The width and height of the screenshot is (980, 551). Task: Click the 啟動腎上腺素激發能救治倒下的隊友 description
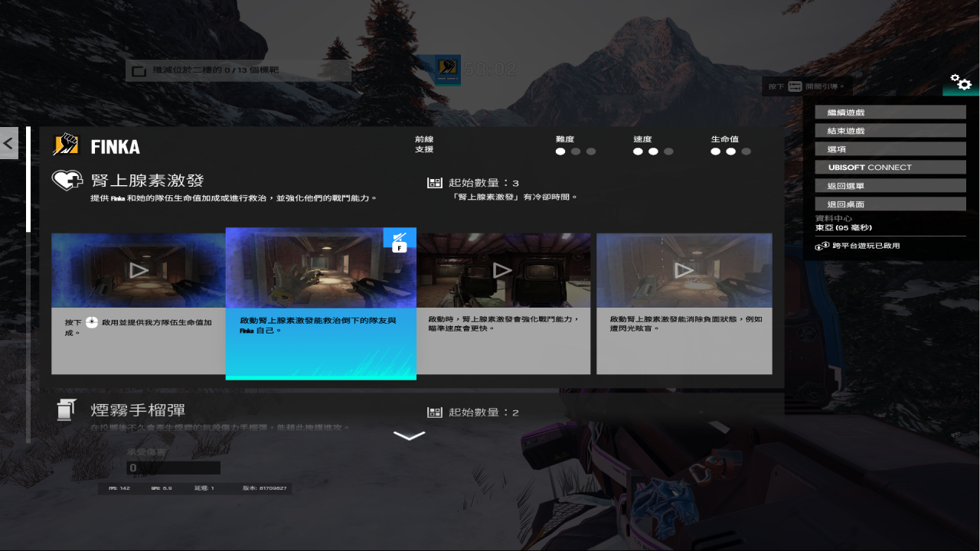(318, 325)
